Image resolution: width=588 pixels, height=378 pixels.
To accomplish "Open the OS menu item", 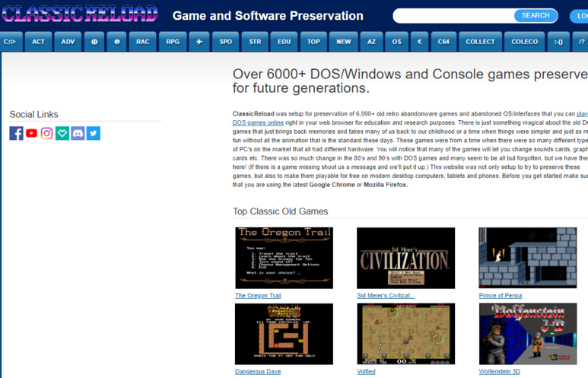I will click(x=397, y=42).
